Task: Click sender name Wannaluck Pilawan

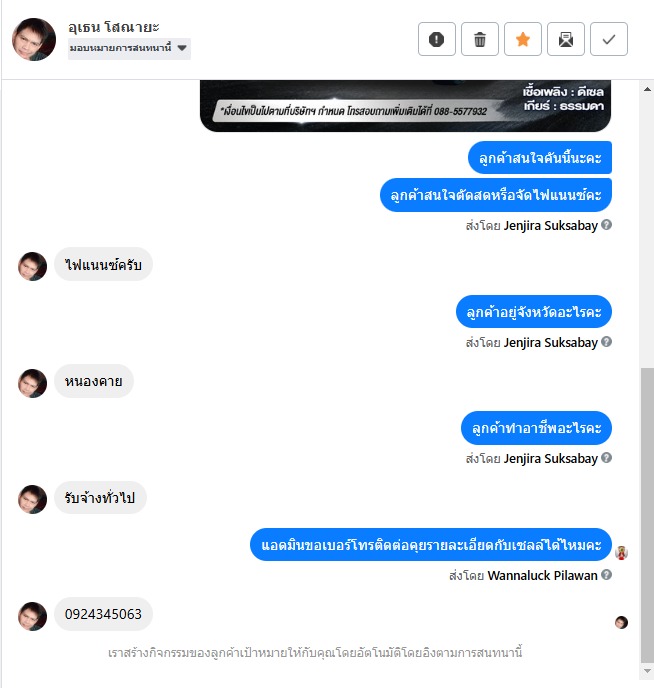Action: pos(542,575)
